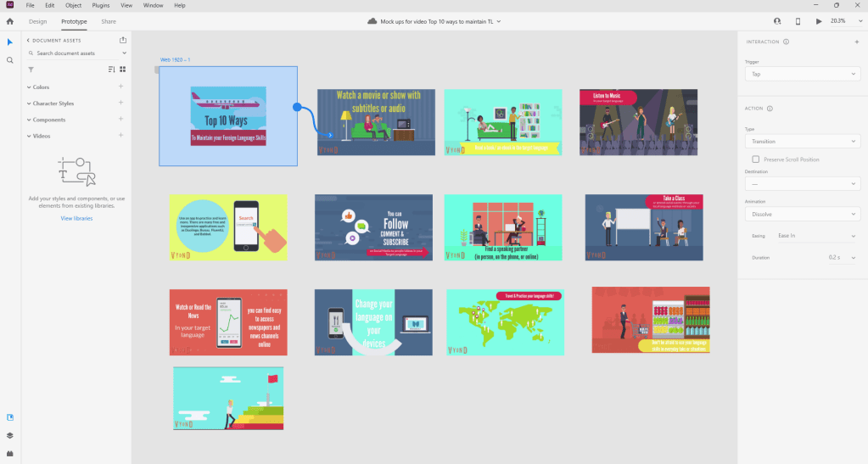Click the invite to document icon
868x464 pixels.
(777, 21)
